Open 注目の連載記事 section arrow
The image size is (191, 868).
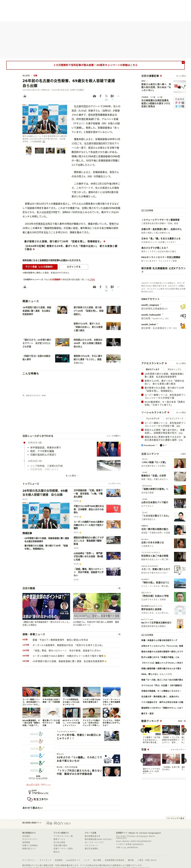(x=161, y=76)
